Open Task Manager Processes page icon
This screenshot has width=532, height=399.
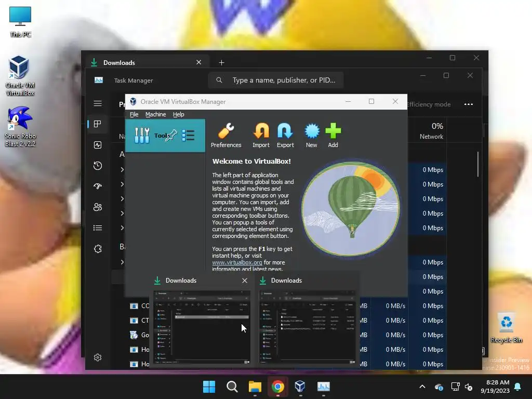click(98, 124)
